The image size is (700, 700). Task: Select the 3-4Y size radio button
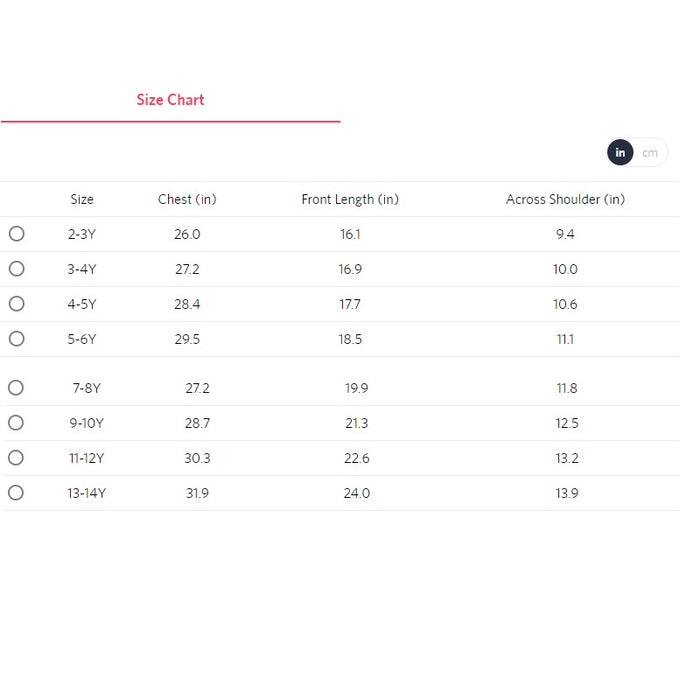point(16,269)
